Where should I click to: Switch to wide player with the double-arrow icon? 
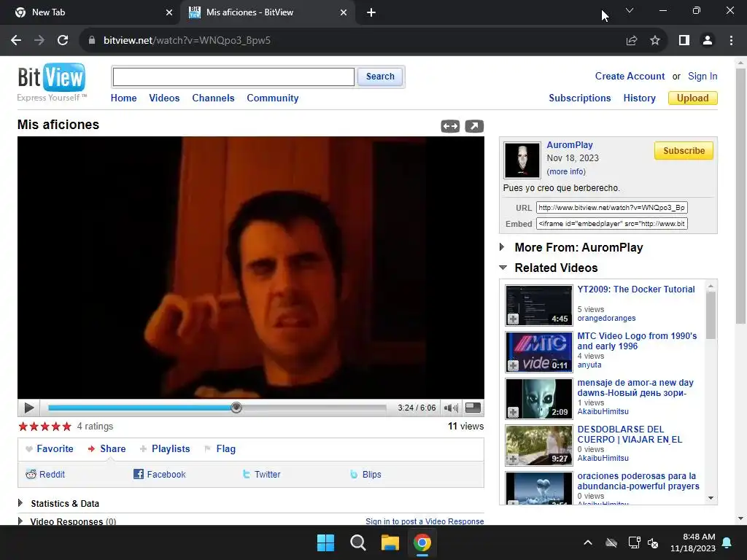(450, 126)
